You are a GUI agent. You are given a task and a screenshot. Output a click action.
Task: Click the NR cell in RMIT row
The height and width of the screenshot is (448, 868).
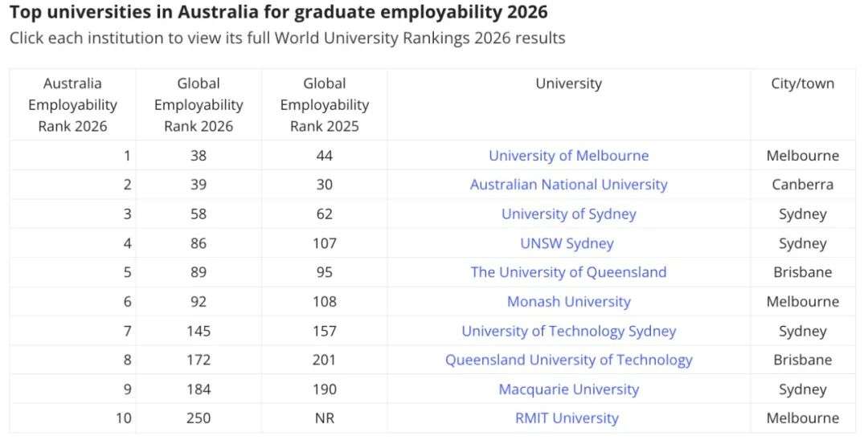pos(324,418)
